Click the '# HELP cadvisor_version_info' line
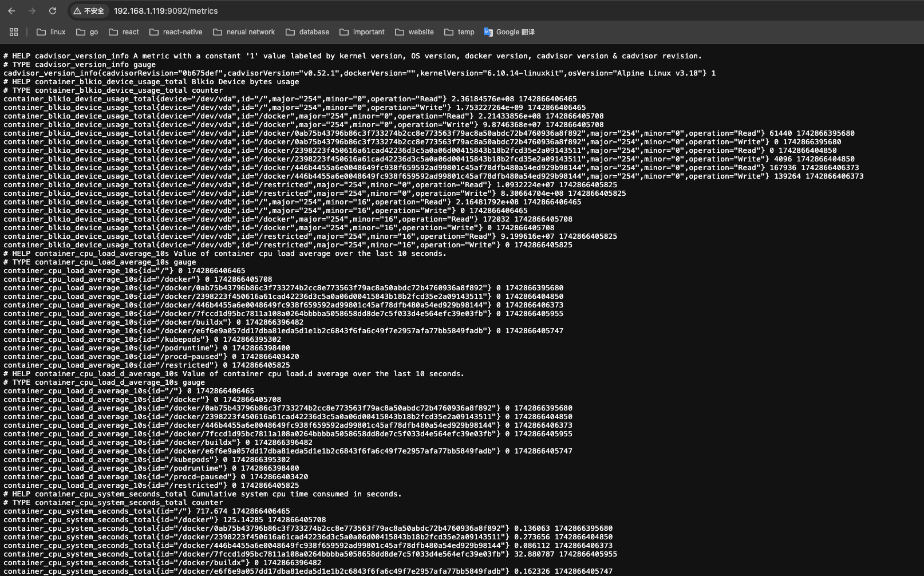Viewport: 924px width, 576px height. coord(353,56)
